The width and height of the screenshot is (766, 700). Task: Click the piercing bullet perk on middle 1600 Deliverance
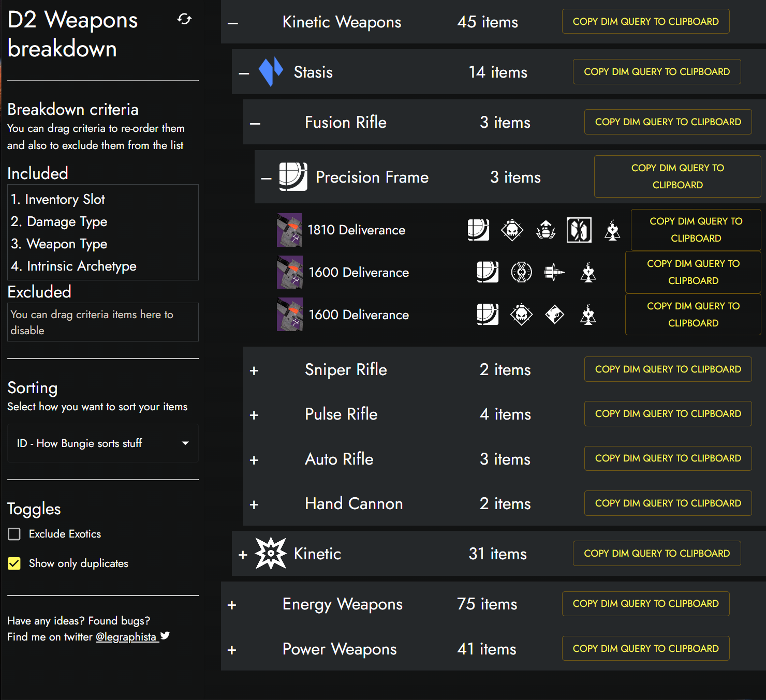click(x=554, y=272)
